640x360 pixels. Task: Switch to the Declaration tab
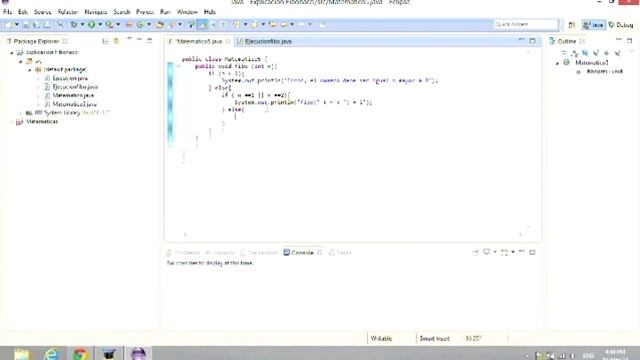[x=259, y=253]
